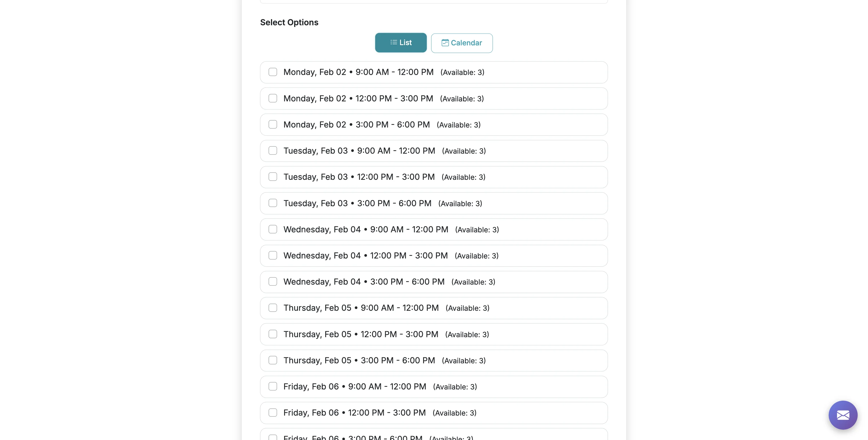Check the Tuesday Feb 03 3:00 PM slot

[x=273, y=203]
